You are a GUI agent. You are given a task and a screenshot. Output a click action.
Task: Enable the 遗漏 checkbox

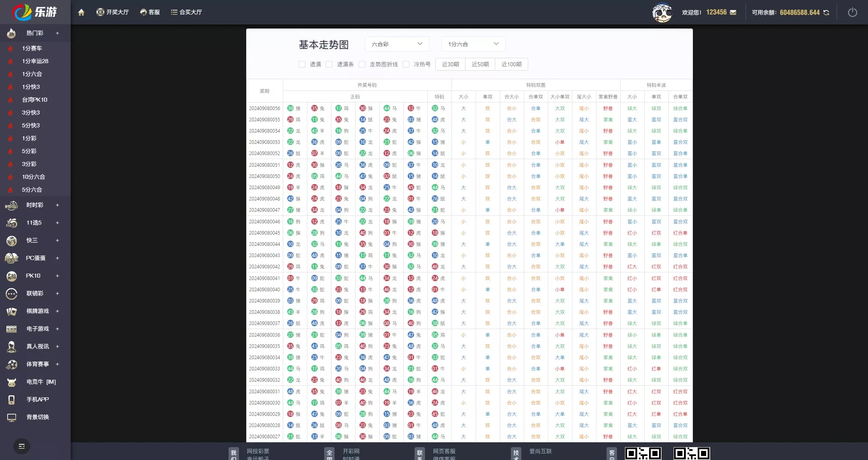[302, 64]
